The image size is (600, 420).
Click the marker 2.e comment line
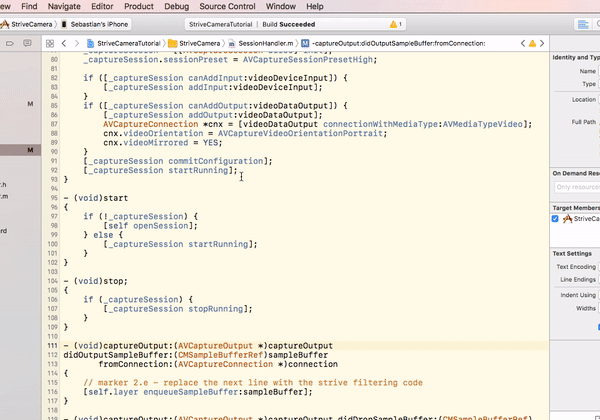click(253, 383)
